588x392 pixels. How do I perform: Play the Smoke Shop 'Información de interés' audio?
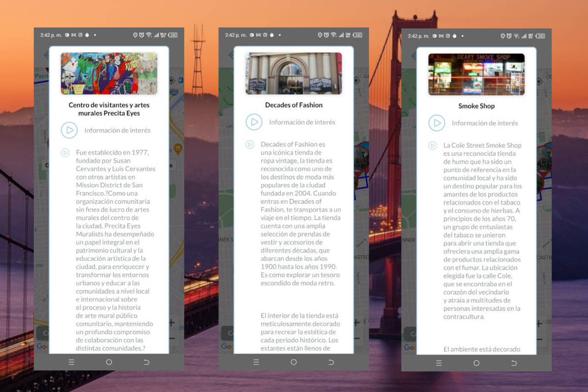pyautogui.click(x=437, y=123)
